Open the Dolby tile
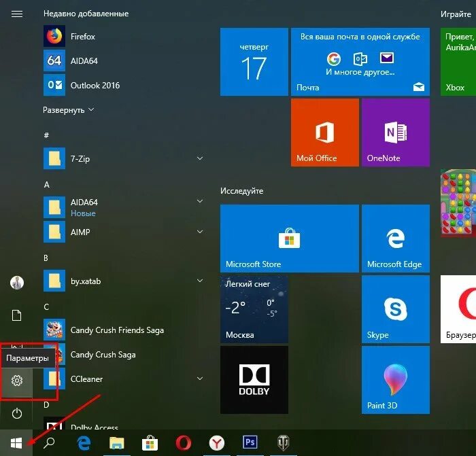The height and width of the screenshot is (456, 476). [254, 380]
